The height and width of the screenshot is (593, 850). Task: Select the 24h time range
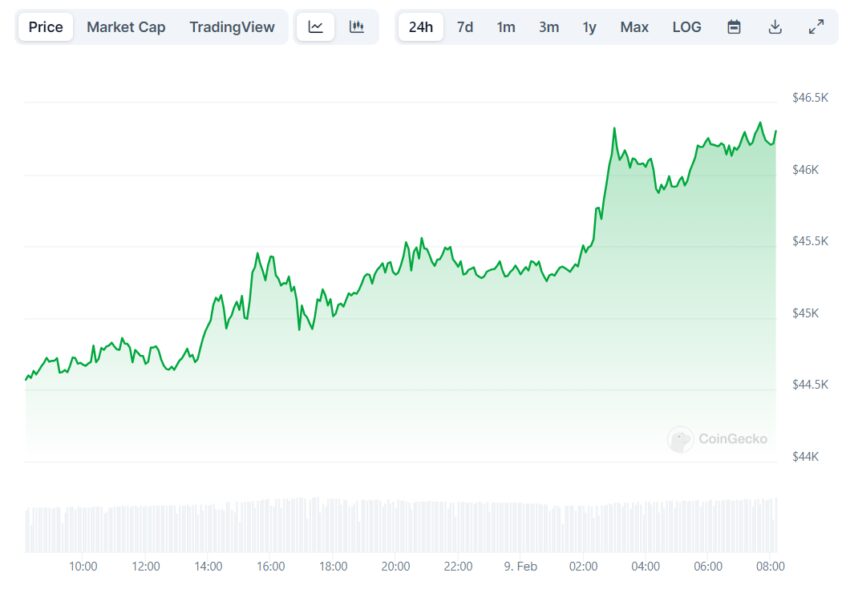click(x=421, y=27)
